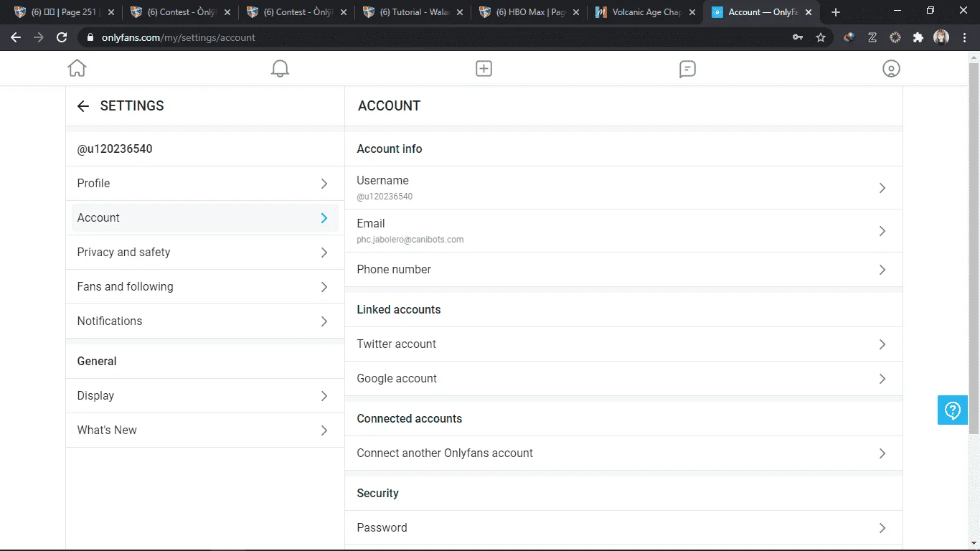Select Account in the settings sidebar
980x551 pixels.
[x=205, y=218]
